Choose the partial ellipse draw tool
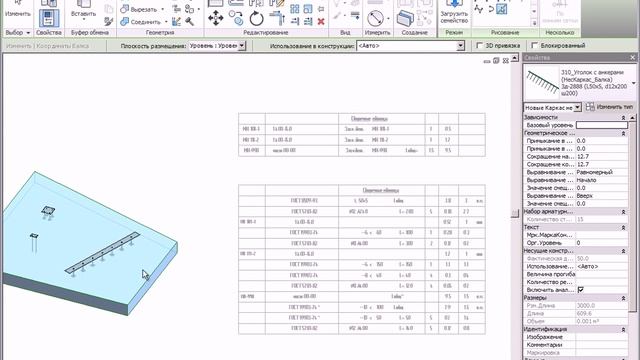 pos(491,9)
